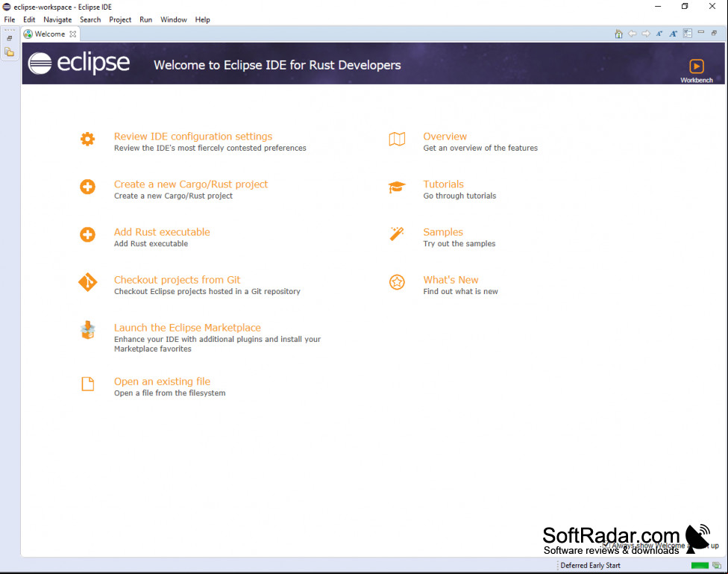
Task: Click the Eclipse logo in banner
Action: [79, 63]
